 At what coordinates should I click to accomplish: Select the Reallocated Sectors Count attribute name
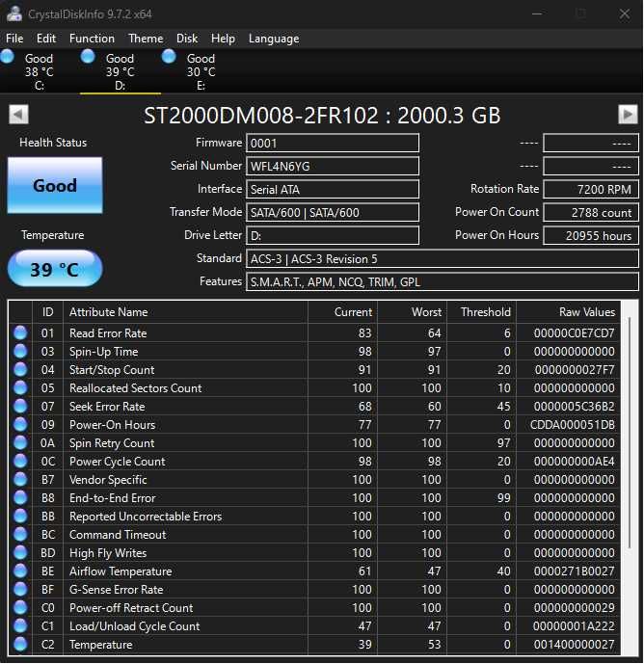pos(136,388)
